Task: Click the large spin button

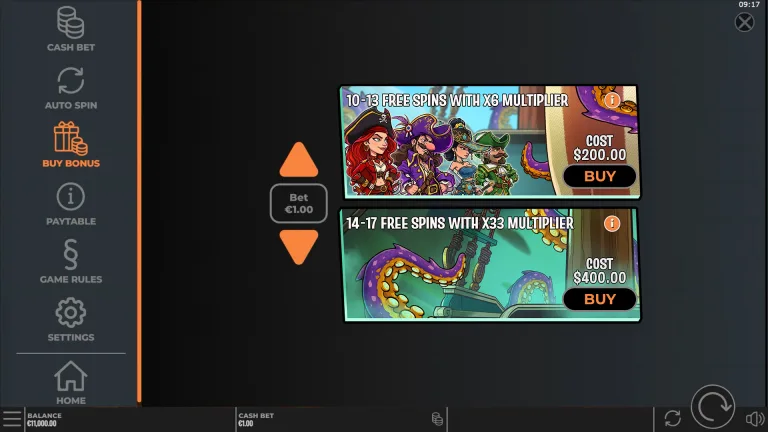Action: [x=713, y=407]
